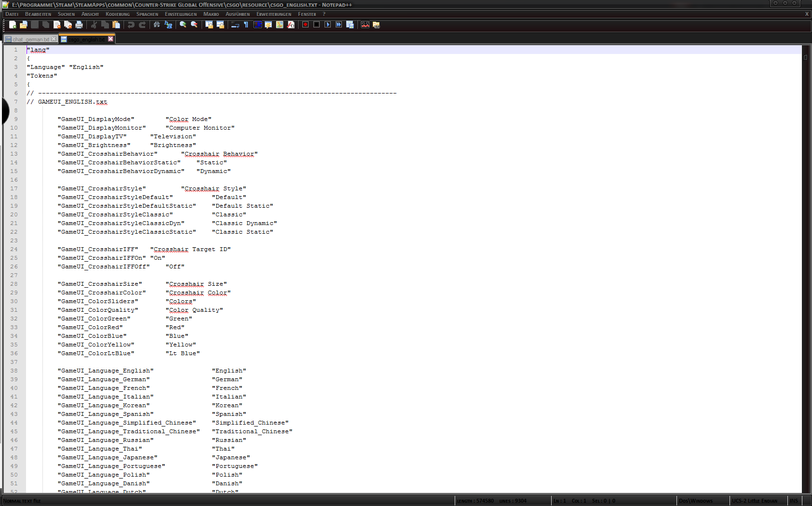This screenshot has width=812, height=506.
Task: Open the Sprachen menu
Action: [x=147, y=14]
